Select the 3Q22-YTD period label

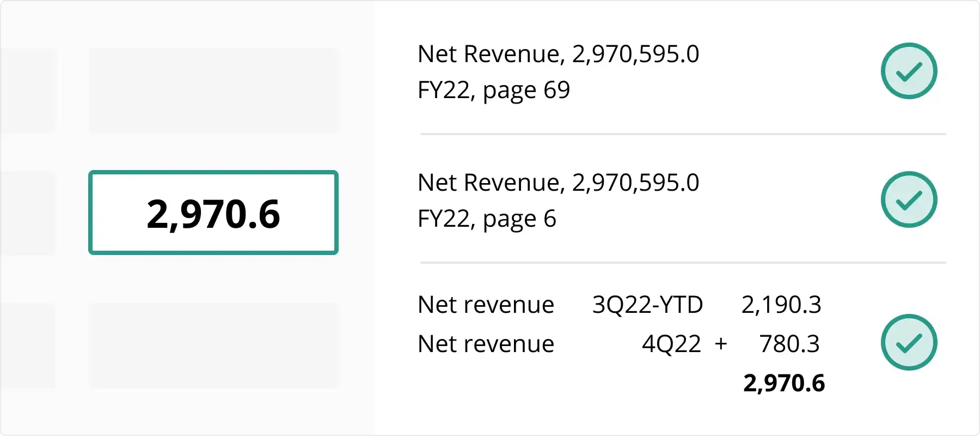tap(647, 305)
